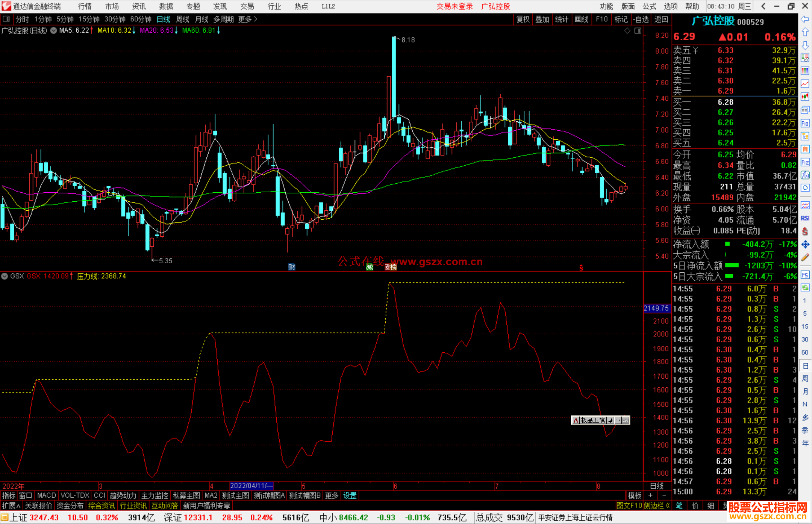Collapse MA indicator via circle arrow next to 广弘控股(日线)

point(54,31)
